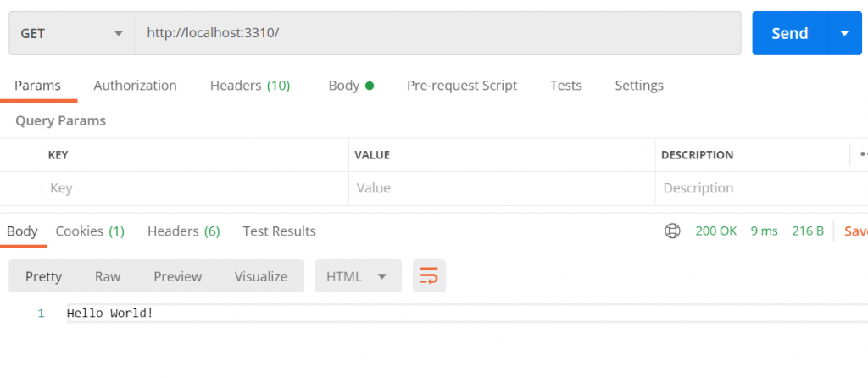Image resolution: width=868 pixels, height=378 pixels.
Task: Click the globe network icon
Action: point(673,231)
